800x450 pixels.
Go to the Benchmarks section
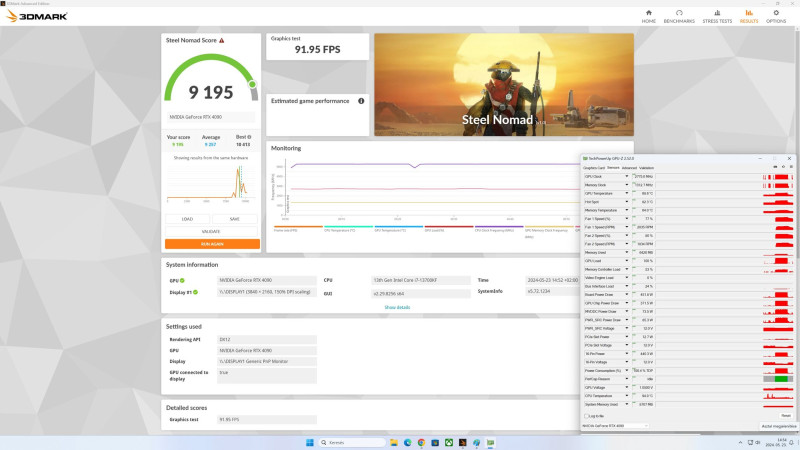tap(679, 16)
